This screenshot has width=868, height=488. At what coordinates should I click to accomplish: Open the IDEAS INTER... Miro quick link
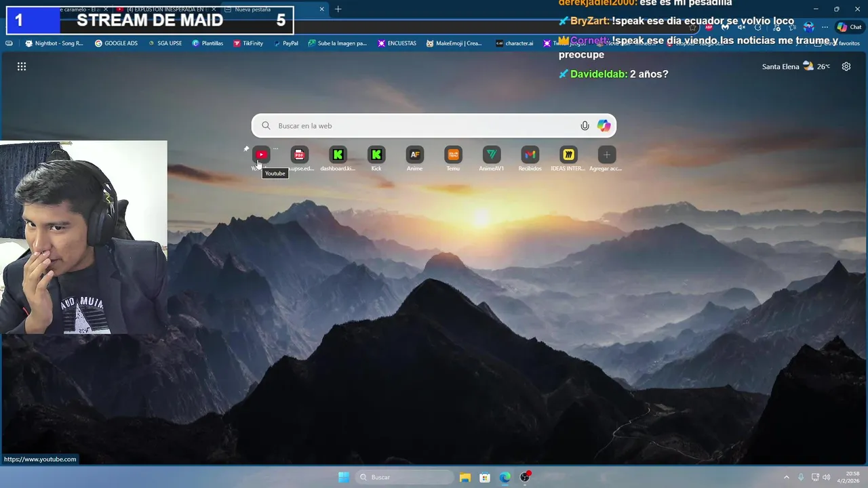click(568, 155)
